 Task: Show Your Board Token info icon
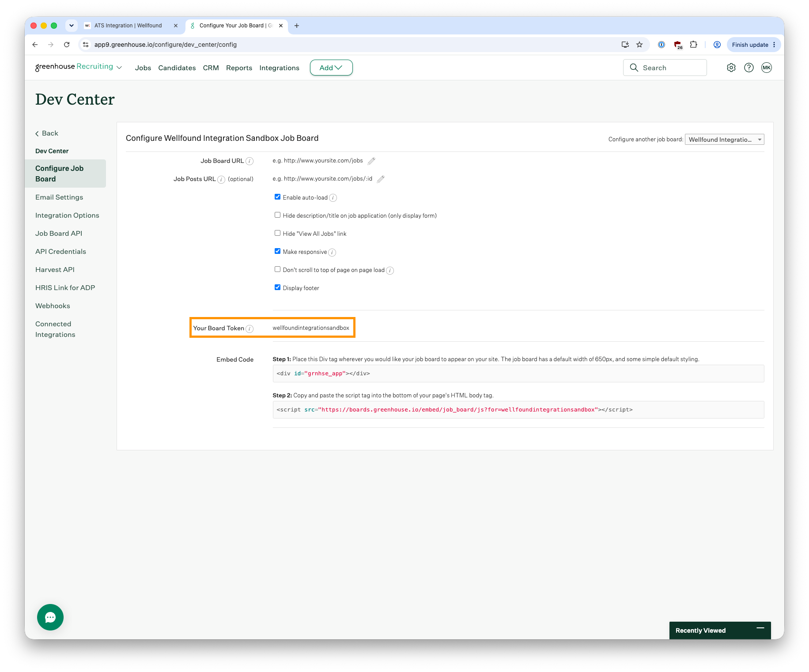[250, 328]
